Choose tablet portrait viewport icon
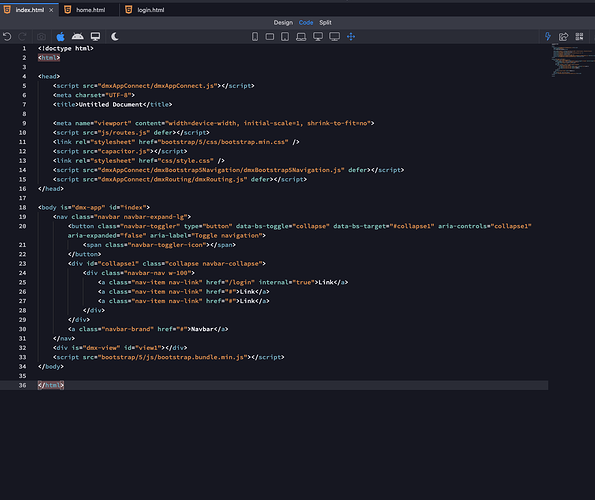595x500 pixels. [x=285, y=37]
